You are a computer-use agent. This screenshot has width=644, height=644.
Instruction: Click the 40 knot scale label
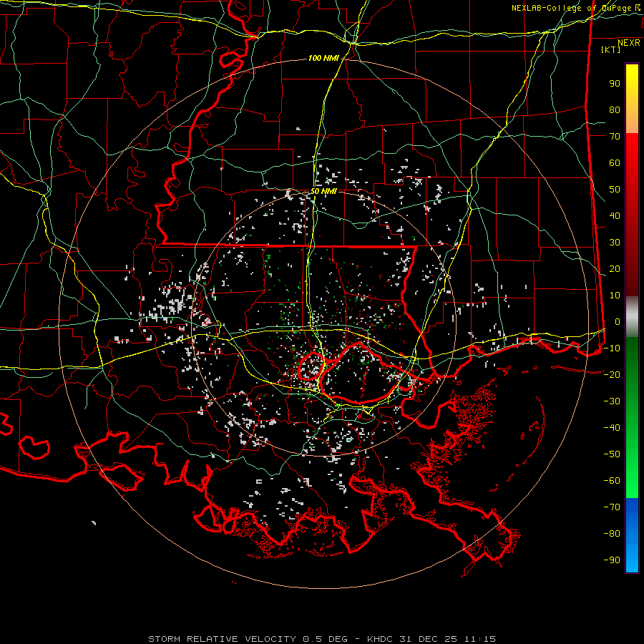tap(615, 215)
